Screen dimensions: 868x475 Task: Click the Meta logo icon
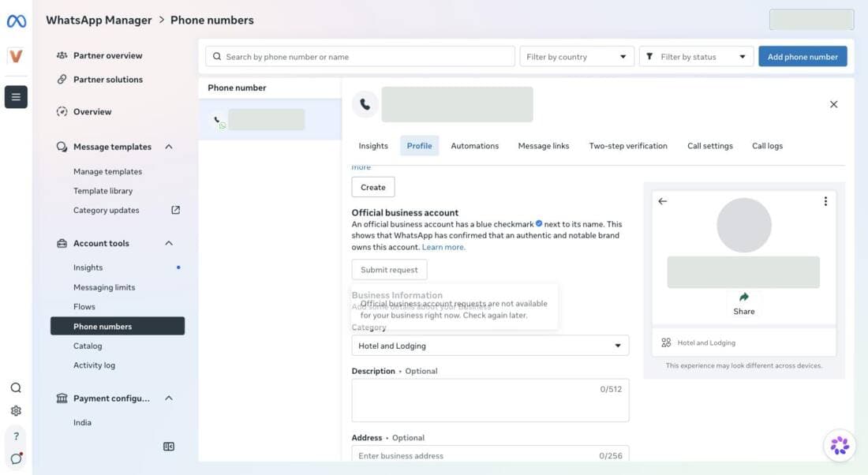[16, 21]
